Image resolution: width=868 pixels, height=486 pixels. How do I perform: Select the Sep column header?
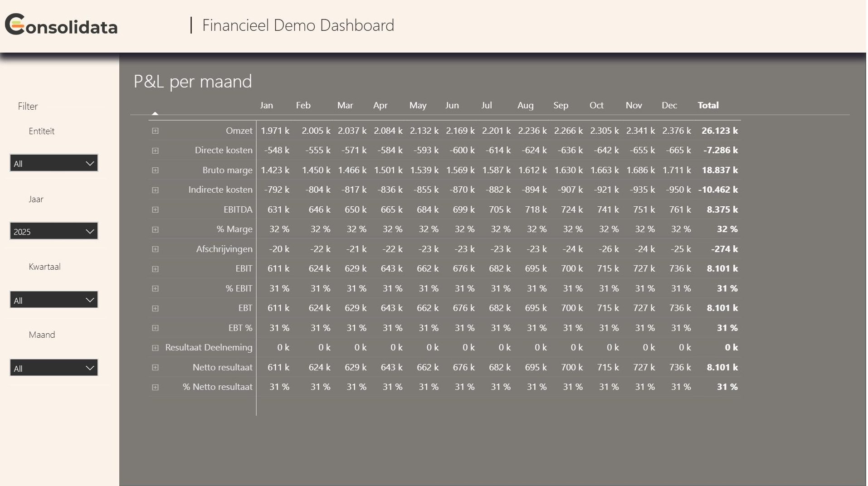pos(561,105)
